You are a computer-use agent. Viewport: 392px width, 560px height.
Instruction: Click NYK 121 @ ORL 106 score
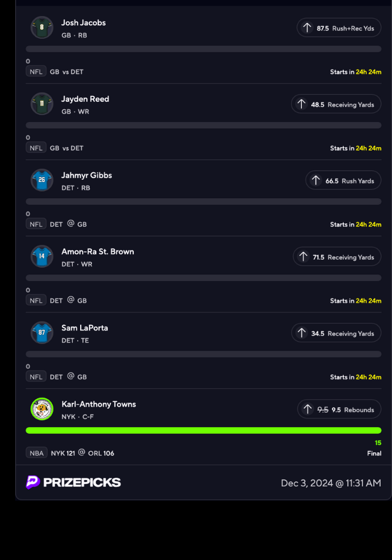click(x=82, y=453)
